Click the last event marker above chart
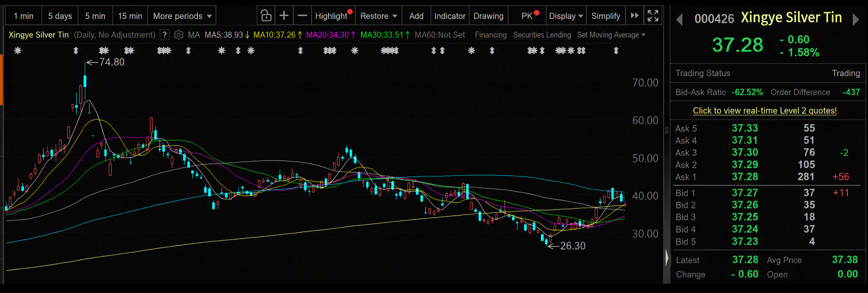Image resolution: width=868 pixels, height=293 pixels. [616, 50]
